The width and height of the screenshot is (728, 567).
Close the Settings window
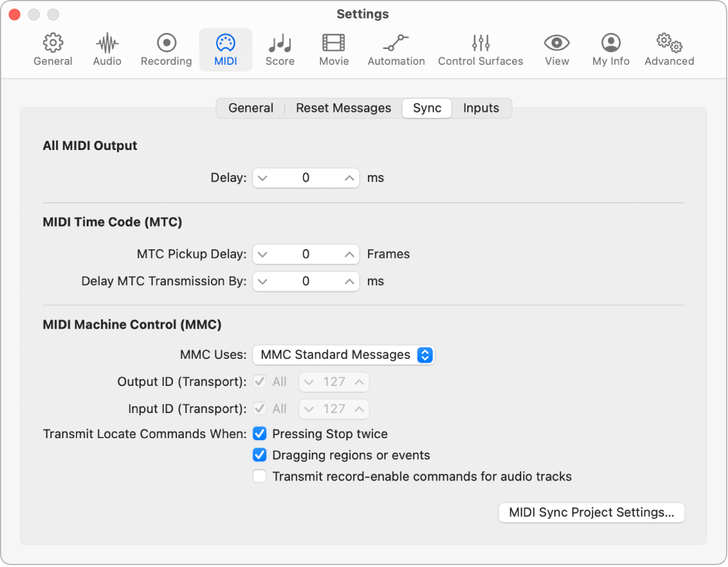click(15, 15)
